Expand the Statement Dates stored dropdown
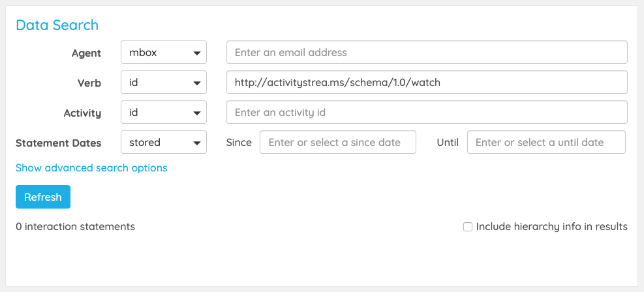The width and height of the screenshot is (644, 292). [x=164, y=142]
